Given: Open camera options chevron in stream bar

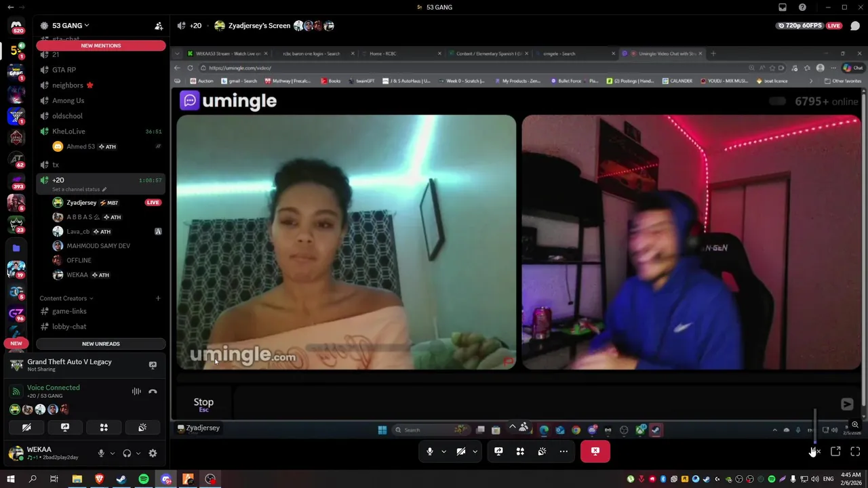Looking at the screenshot, I should [475, 451].
